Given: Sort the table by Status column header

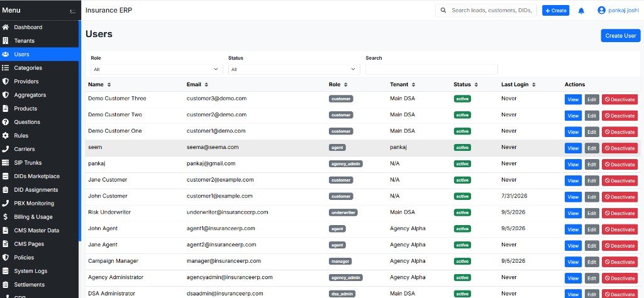Looking at the screenshot, I should (466, 84).
